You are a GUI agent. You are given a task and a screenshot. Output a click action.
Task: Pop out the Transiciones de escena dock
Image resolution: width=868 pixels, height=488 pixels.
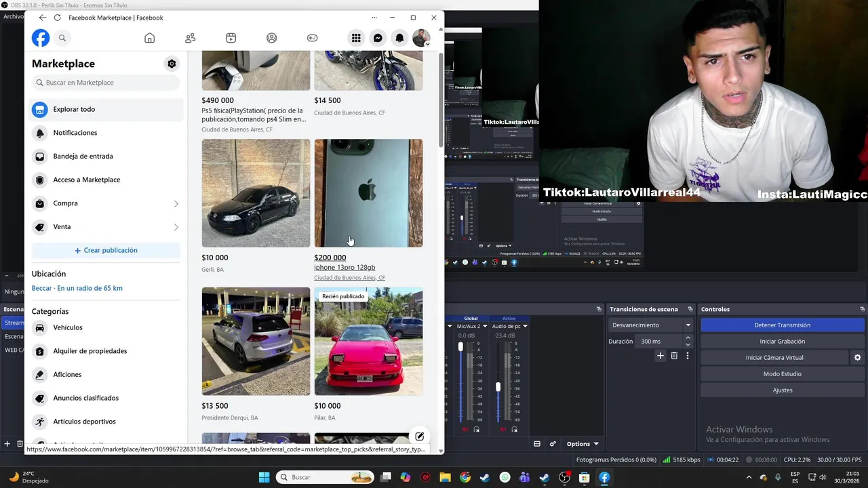690,309
